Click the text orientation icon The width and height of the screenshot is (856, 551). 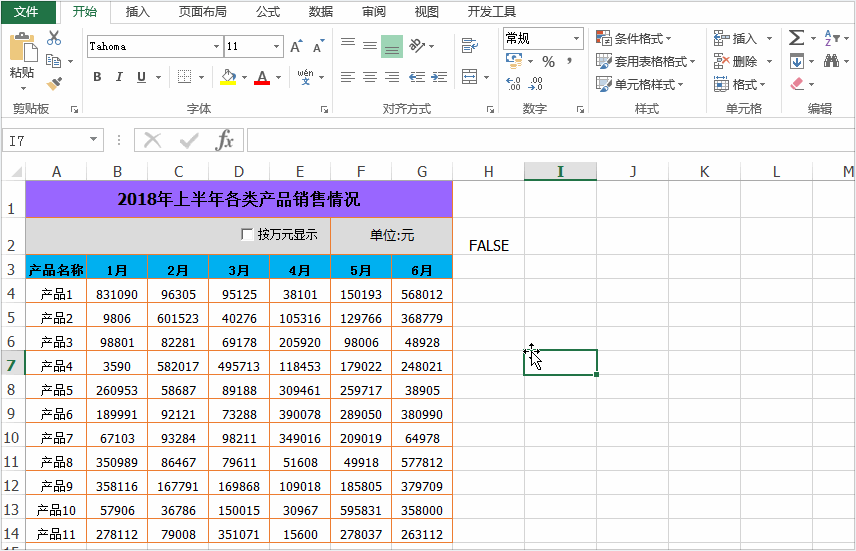417,46
